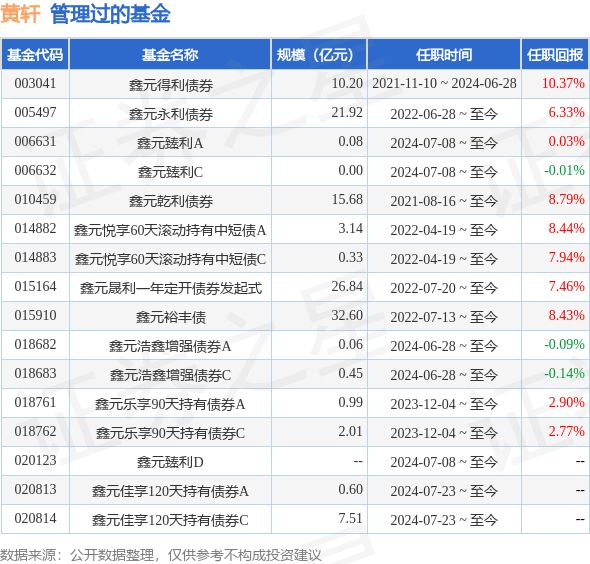Select fund code 018683
This screenshot has width=590, height=564.
35,373
